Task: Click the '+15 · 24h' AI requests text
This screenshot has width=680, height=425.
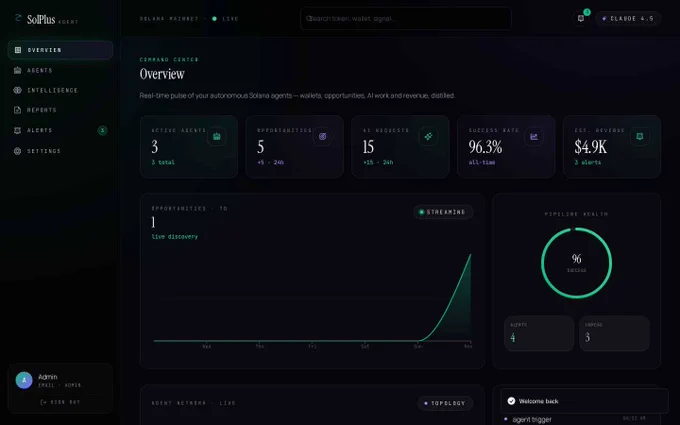Action: [x=378, y=162]
